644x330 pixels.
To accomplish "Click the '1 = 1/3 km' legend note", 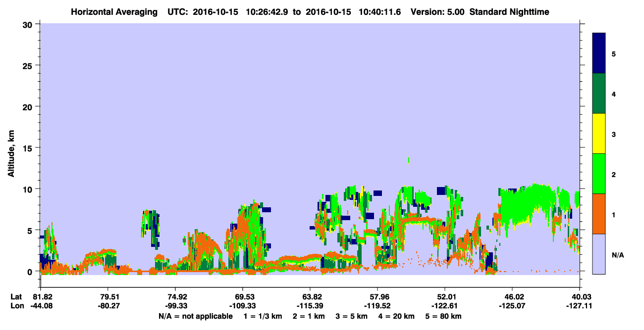I will pos(263,316).
